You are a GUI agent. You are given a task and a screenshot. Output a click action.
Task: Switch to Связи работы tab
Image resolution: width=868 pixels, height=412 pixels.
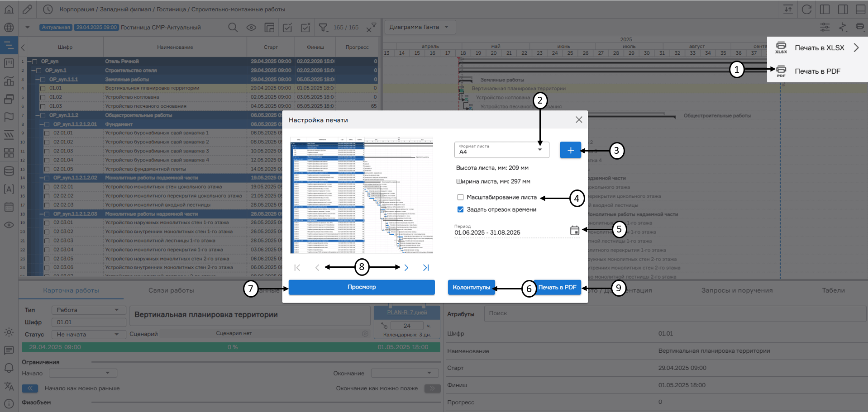click(x=171, y=290)
